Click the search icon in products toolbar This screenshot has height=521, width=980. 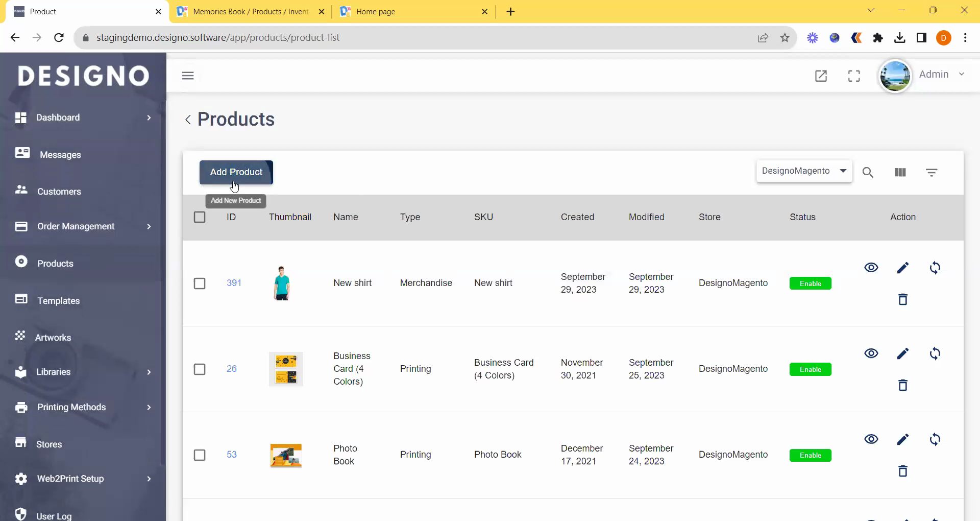click(868, 173)
